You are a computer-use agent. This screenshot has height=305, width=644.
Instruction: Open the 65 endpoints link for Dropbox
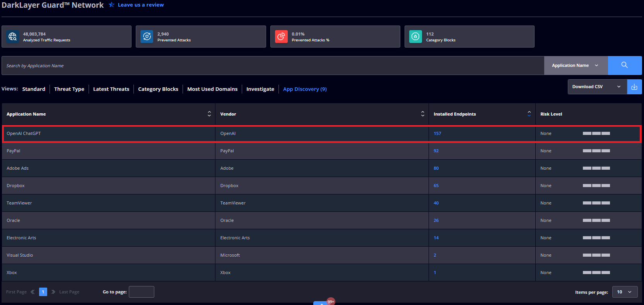point(436,186)
